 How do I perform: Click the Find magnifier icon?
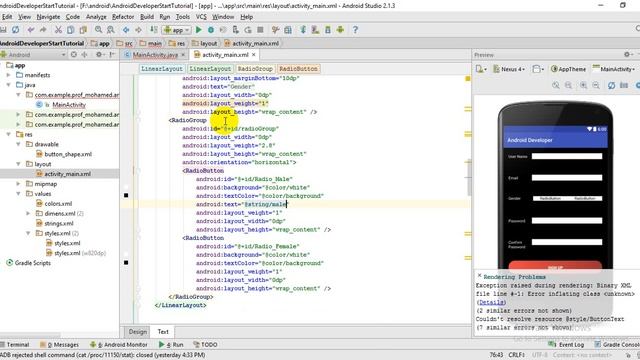[x=98, y=30]
